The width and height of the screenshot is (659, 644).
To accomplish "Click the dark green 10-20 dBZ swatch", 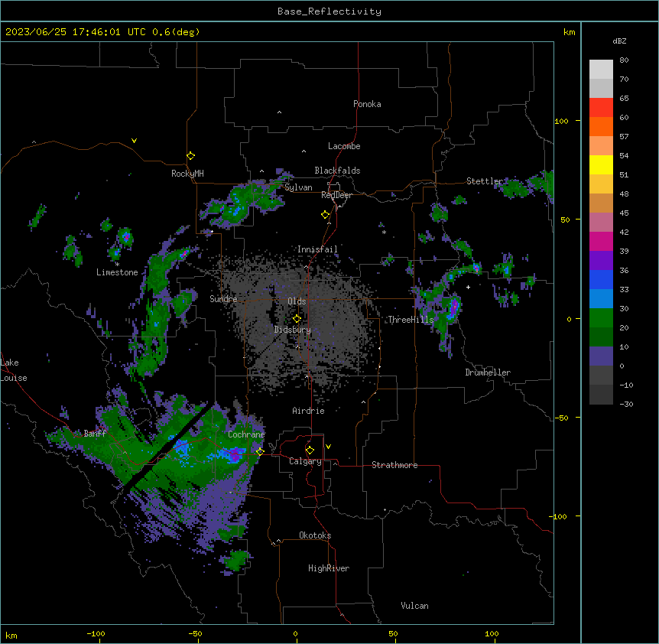I will (x=601, y=337).
